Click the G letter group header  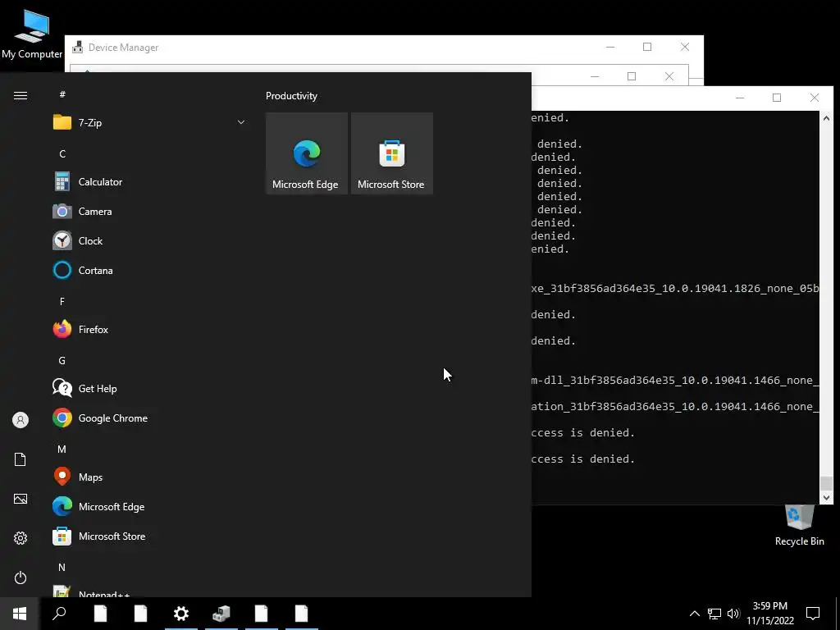62,361
